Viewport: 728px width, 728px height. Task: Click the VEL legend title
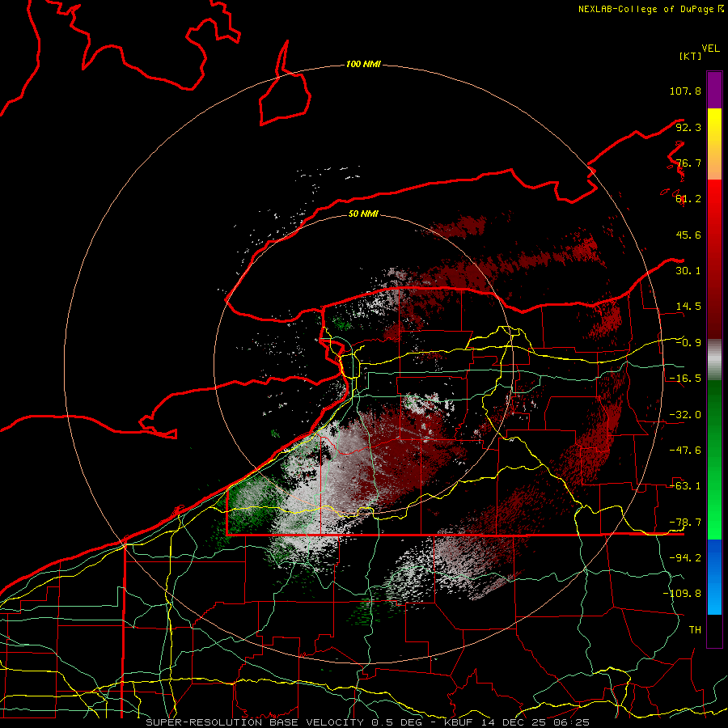710,49
